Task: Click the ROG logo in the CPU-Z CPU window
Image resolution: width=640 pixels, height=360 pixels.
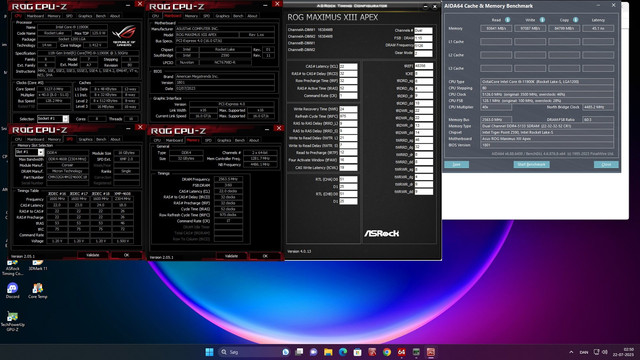Action: click(x=124, y=36)
